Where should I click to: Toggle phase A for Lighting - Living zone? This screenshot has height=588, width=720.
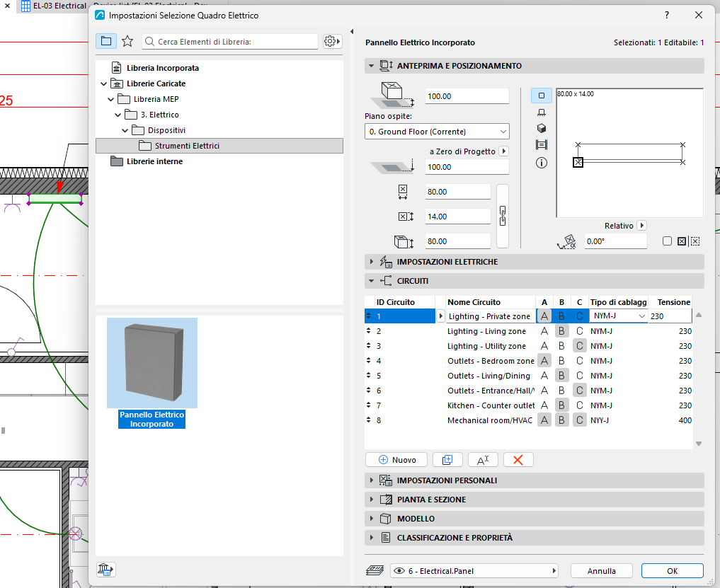(x=544, y=331)
